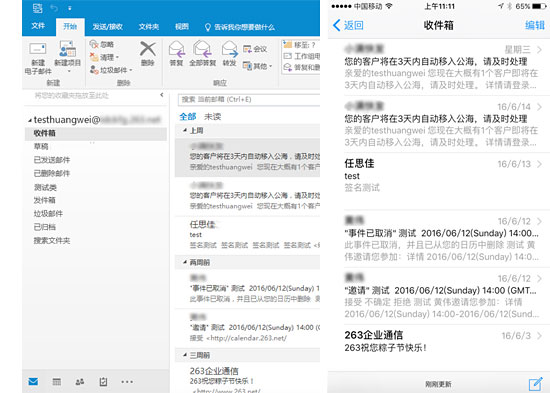Open the 任思佳 test email in Outlook

(247, 234)
